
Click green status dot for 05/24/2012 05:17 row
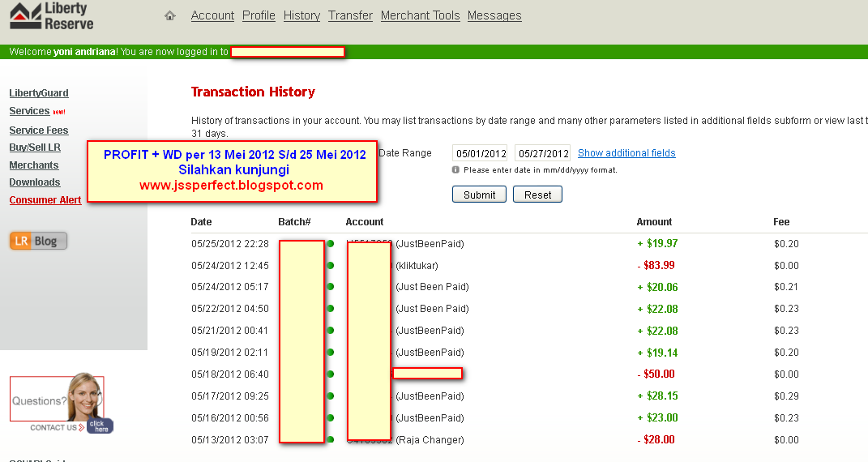coord(331,287)
